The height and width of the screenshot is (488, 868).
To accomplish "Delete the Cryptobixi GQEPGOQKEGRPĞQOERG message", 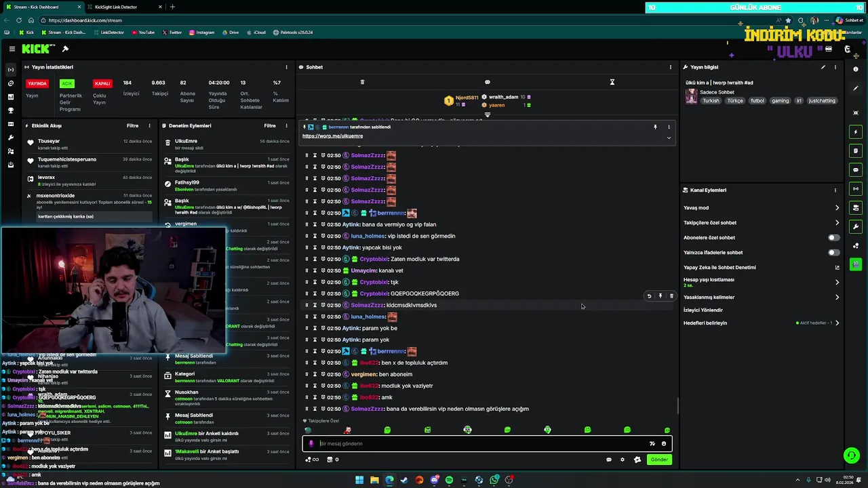I will [x=671, y=296].
